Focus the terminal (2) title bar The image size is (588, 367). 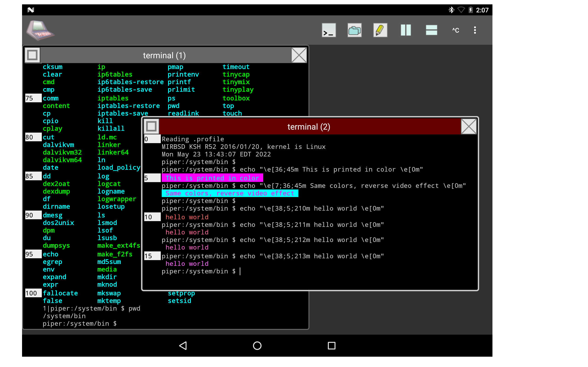(308, 126)
